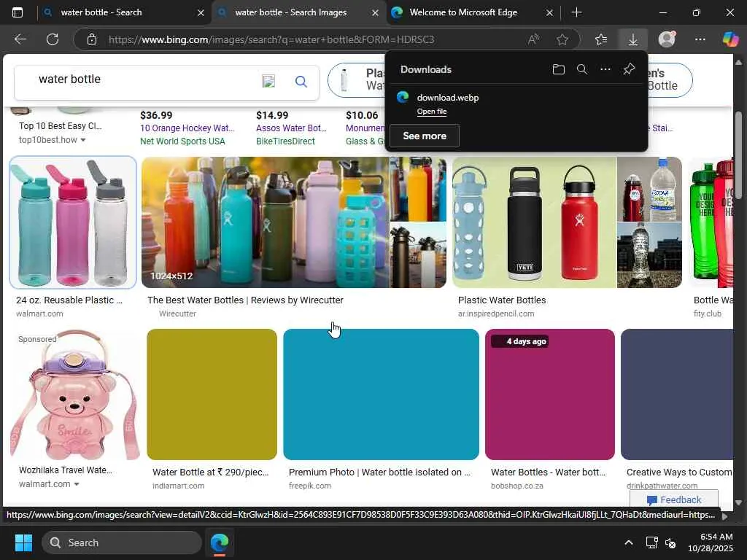The image size is (747, 560).
Task: Click See more in Downloads panel
Action: pos(425,136)
